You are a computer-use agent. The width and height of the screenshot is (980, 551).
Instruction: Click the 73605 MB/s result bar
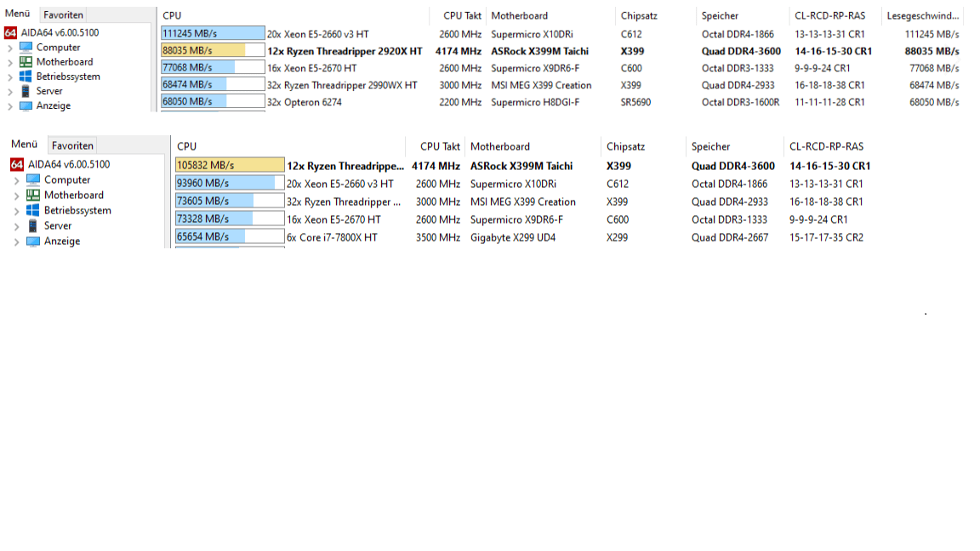click(230, 201)
